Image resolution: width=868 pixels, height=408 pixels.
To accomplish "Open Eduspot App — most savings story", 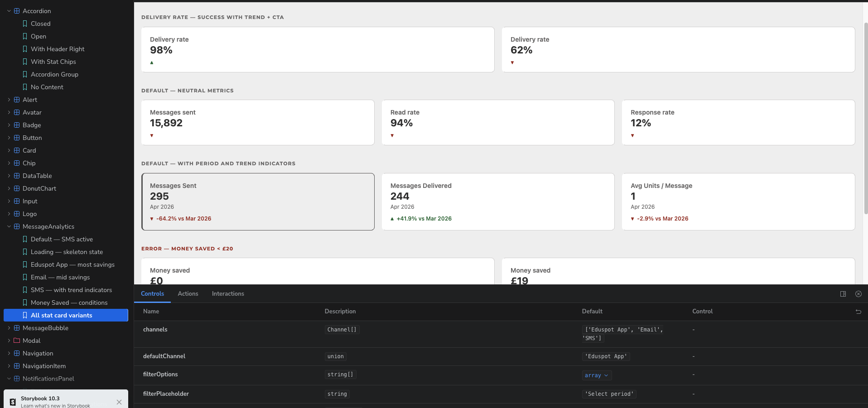I will [x=72, y=264].
